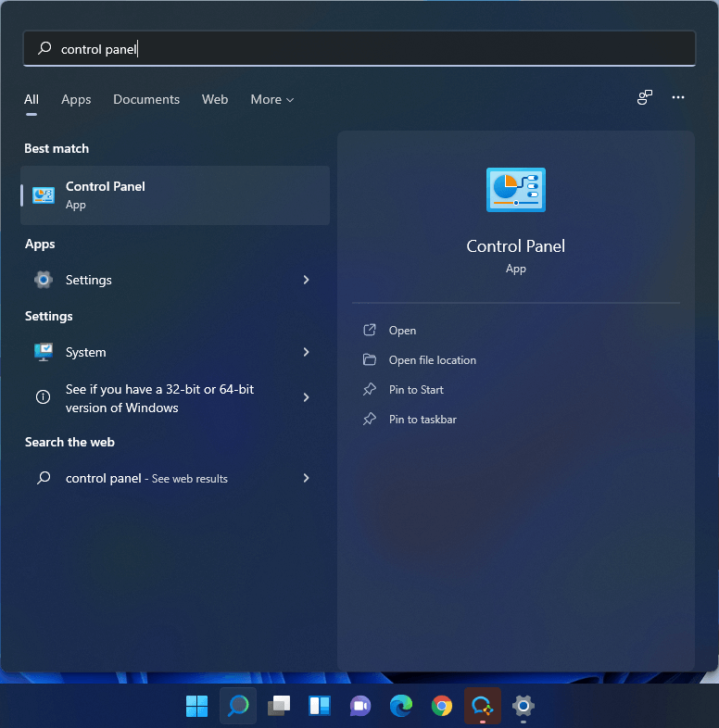Click Pin to Start

click(416, 390)
